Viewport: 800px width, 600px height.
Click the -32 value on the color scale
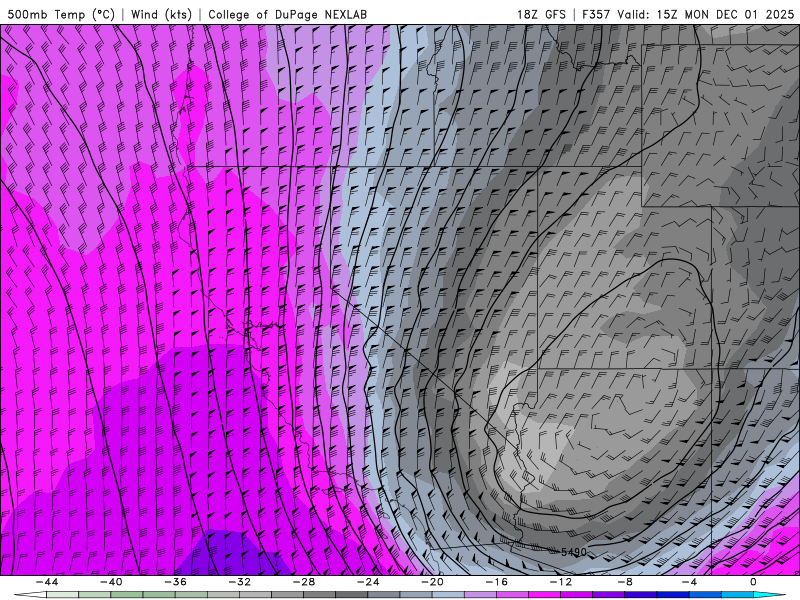pyautogui.click(x=239, y=582)
